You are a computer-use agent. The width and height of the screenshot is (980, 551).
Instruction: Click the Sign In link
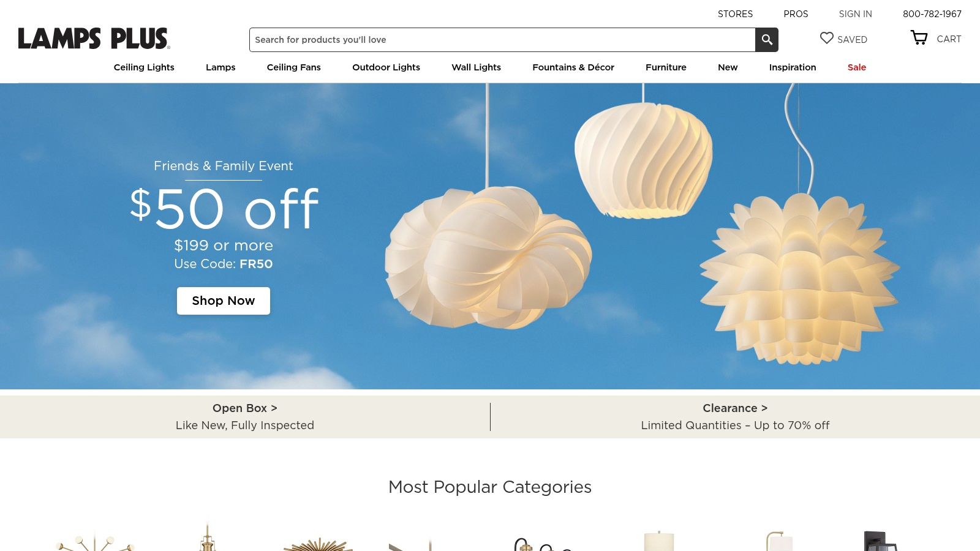click(856, 14)
